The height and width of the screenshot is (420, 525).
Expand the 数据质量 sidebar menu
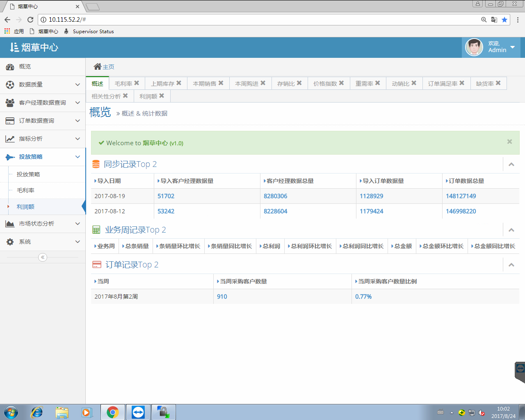(x=43, y=84)
